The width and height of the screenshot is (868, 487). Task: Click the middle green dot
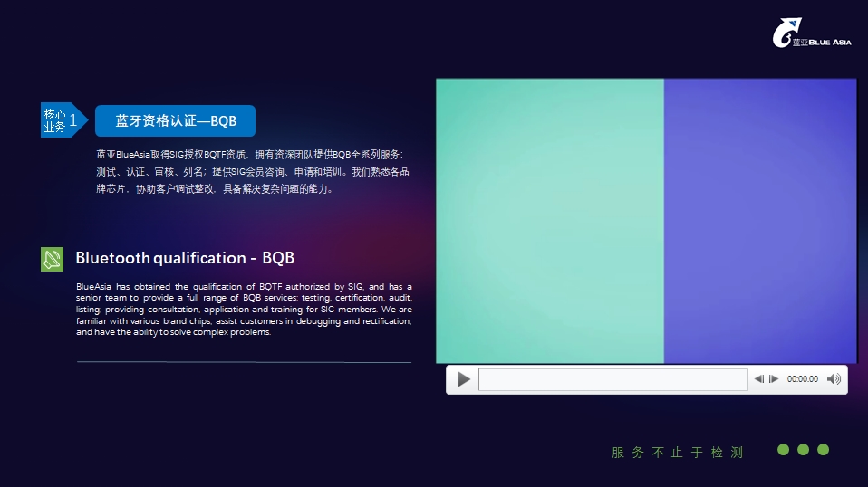[x=803, y=450]
